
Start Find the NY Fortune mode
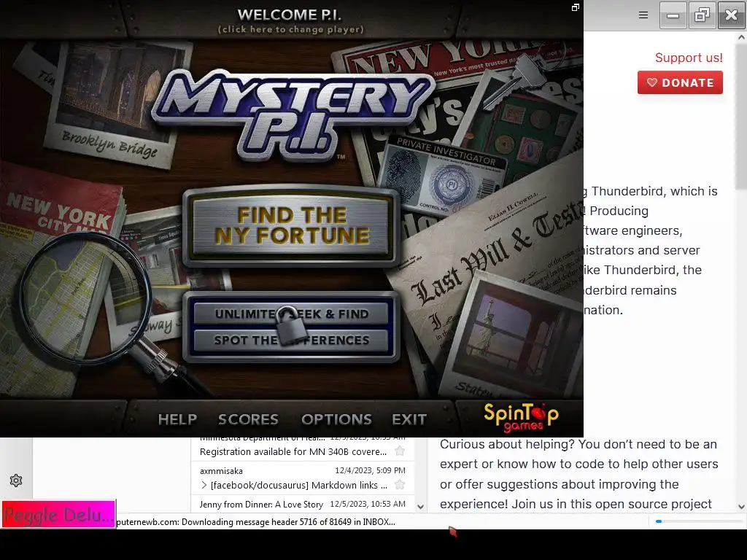[x=292, y=226]
